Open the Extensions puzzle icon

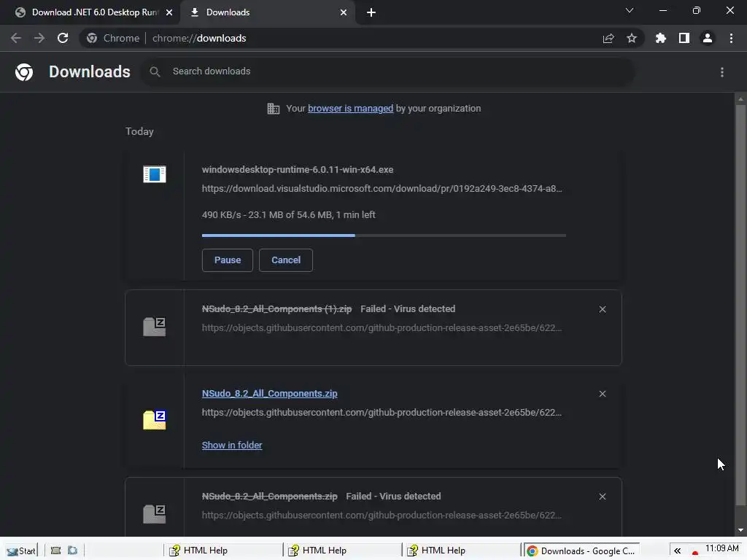[x=660, y=38]
